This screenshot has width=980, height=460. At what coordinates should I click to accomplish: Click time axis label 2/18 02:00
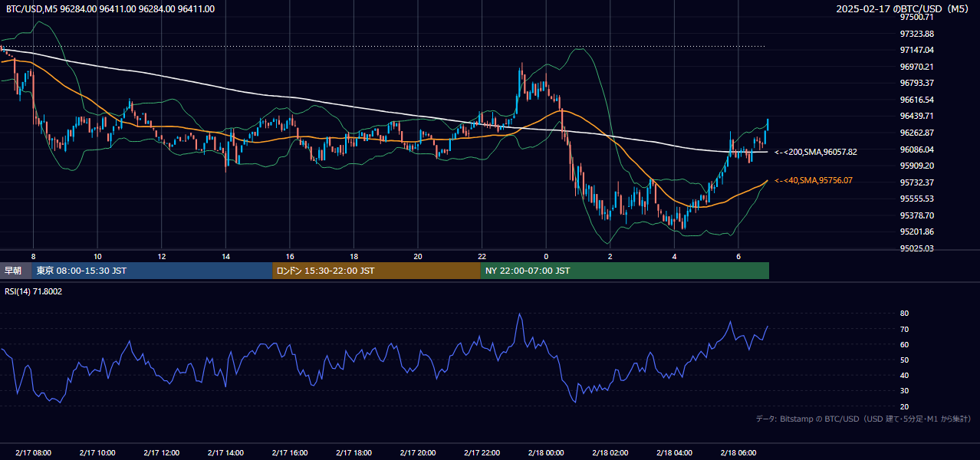[x=610, y=453]
